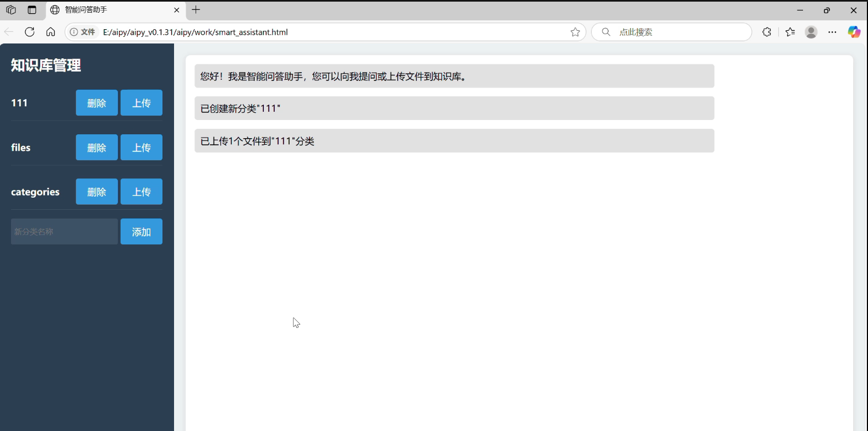Delete the categories category

coord(96,192)
